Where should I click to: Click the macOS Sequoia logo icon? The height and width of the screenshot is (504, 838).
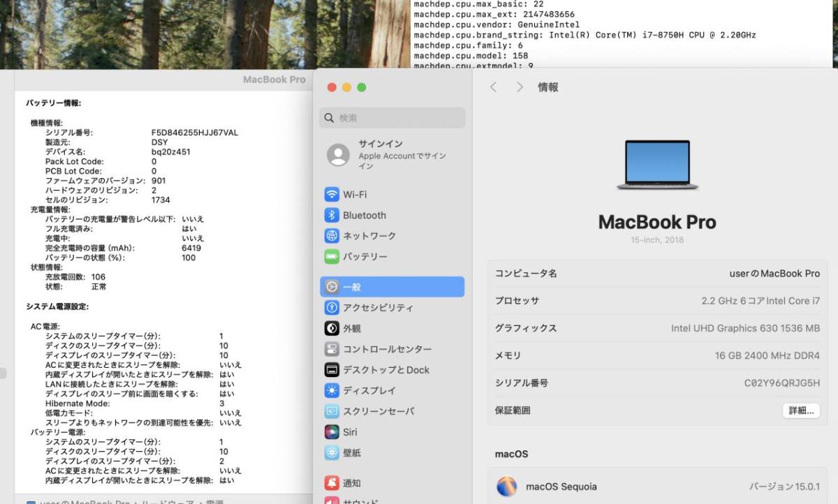(506, 487)
